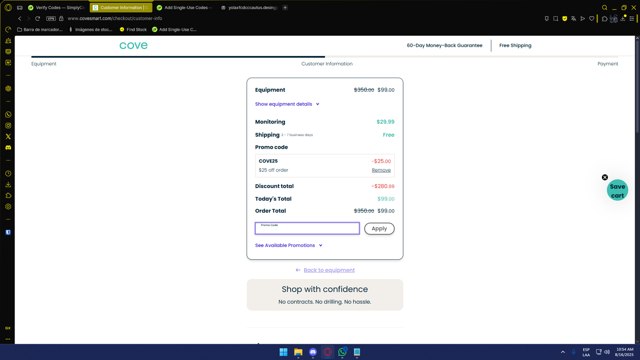The image size is (640, 360).
Task: Toggle the VPN badge in address bar
Action: click(x=51, y=18)
